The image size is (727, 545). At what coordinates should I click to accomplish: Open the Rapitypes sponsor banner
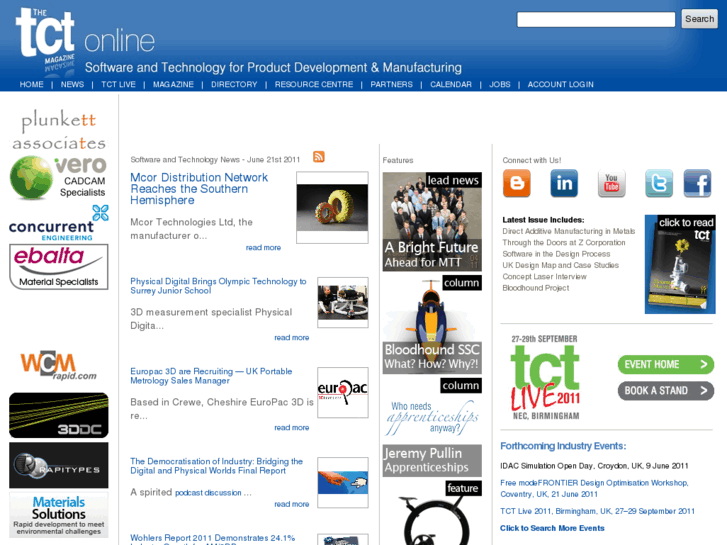point(58,465)
